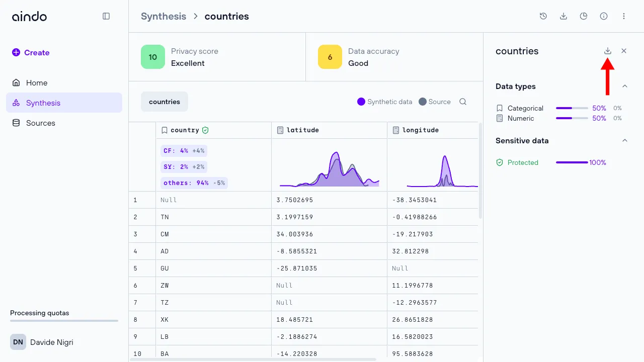The height and width of the screenshot is (362, 644).
Task: Click the longitude distribution chart
Action: tap(442, 171)
